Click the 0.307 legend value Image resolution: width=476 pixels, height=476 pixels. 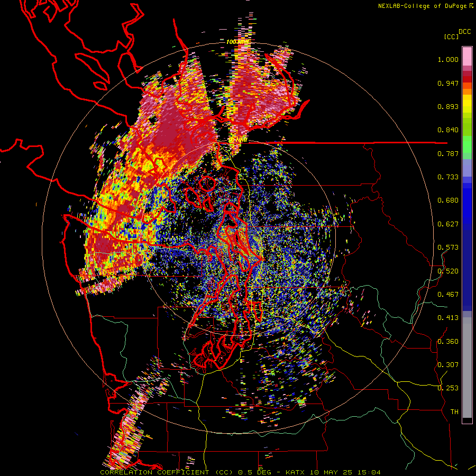tap(448, 364)
